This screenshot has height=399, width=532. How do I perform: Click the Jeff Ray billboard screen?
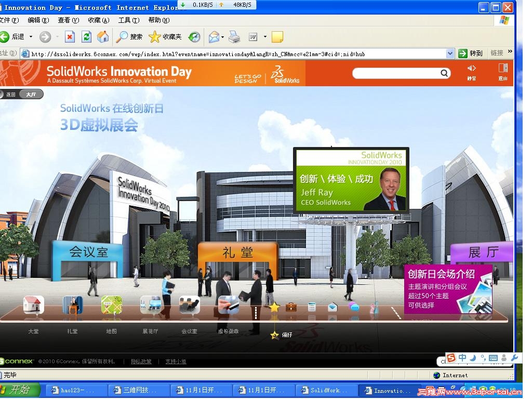click(x=351, y=180)
